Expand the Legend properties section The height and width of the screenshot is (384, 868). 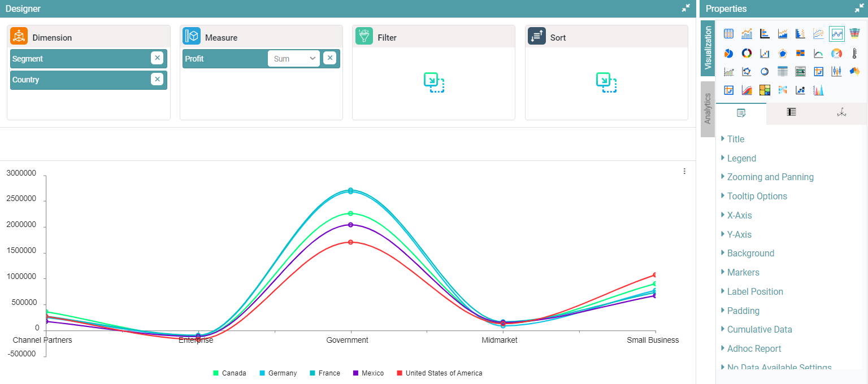(x=741, y=158)
